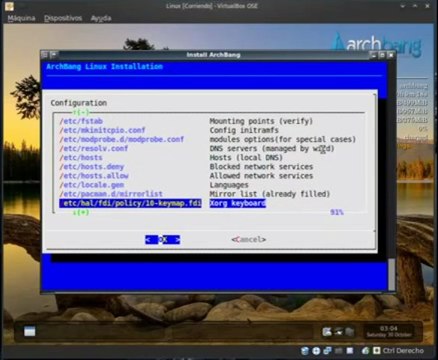Viewport: 438px width, 360px height.
Task: Confirm with the OK button
Action: [x=162, y=239]
